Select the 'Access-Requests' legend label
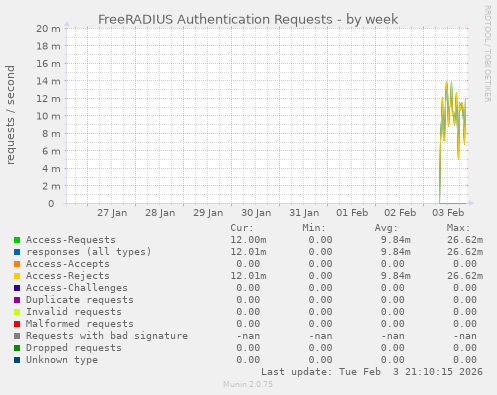Viewport: 497px width, 395px height. pyautogui.click(x=71, y=240)
